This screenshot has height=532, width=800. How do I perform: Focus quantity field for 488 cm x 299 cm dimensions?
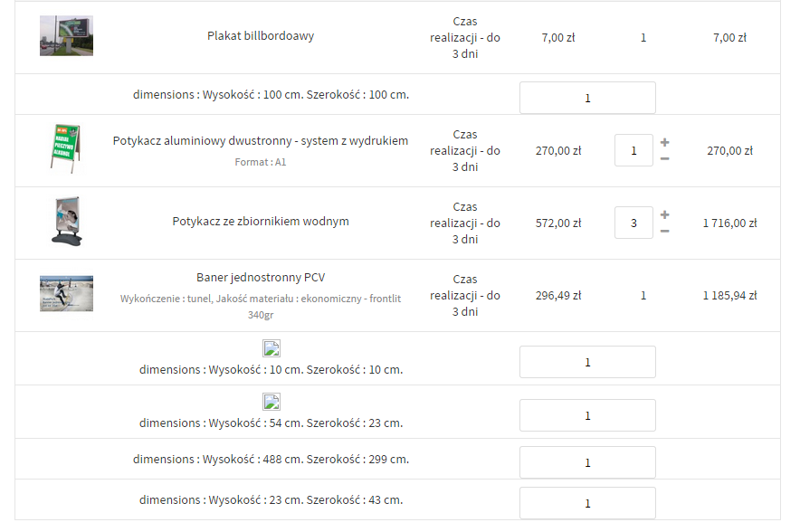(x=587, y=462)
